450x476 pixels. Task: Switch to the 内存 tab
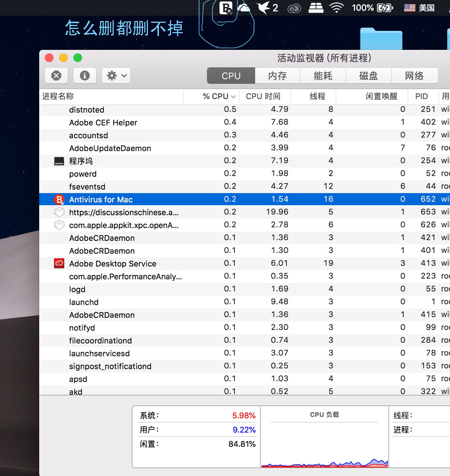point(278,76)
